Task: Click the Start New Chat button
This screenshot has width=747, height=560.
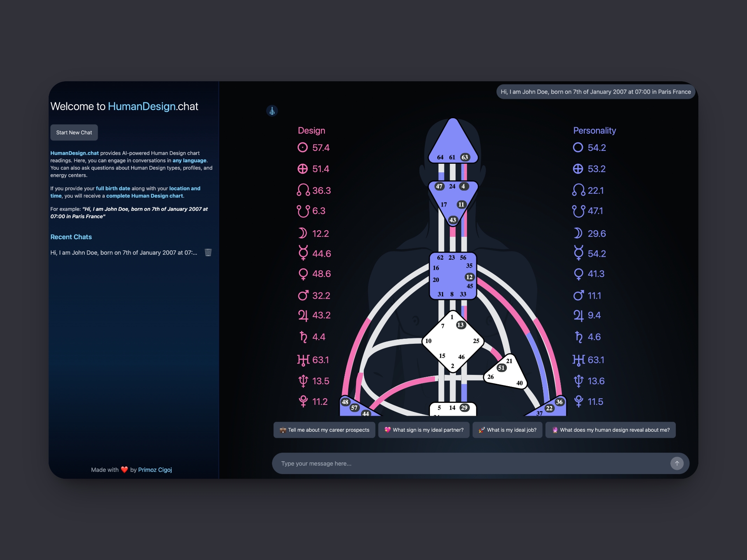Action: (74, 133)
